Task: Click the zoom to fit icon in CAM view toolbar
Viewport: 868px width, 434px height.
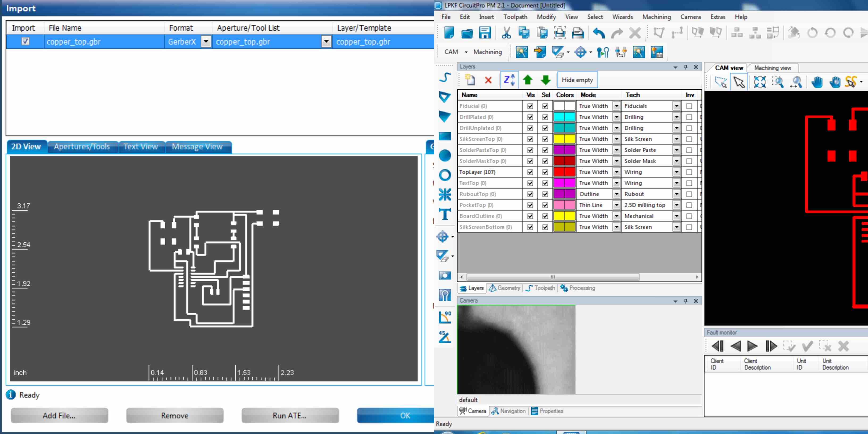Action: (x=759, y=82)
